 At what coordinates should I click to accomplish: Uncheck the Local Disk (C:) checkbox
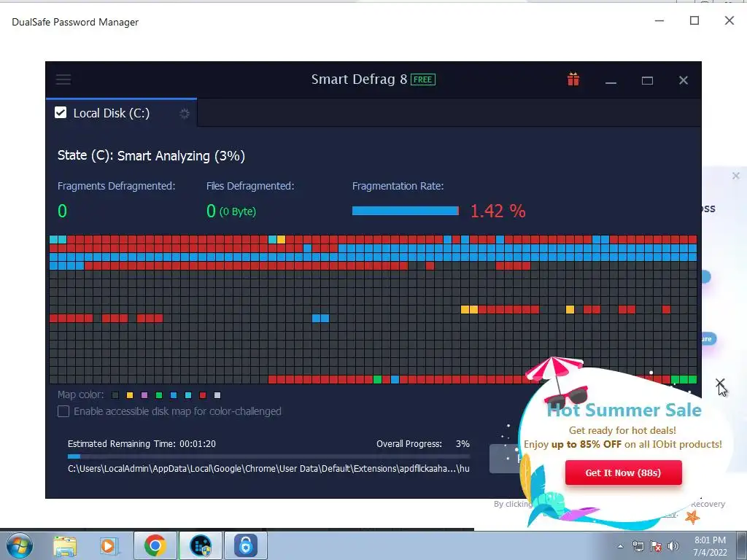(61, 113)
